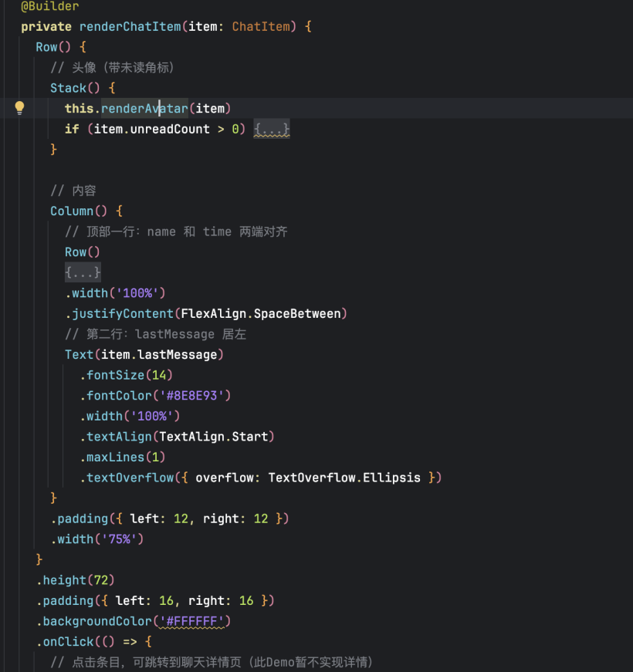Click the '#8E8E93' font color string
The image size is (633, 672).
coord(192,395)
